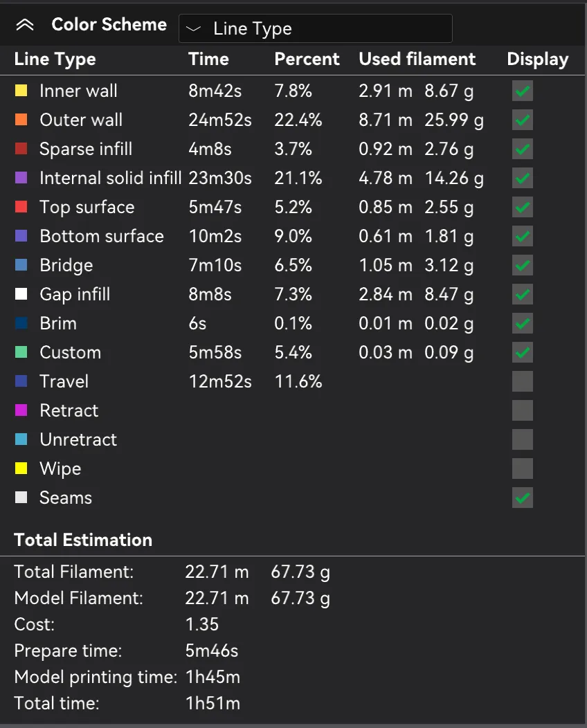The height and width of the screenshot is (728, 587).
Task: Click the magenta Retract color swatch
Action: point(21,410)
